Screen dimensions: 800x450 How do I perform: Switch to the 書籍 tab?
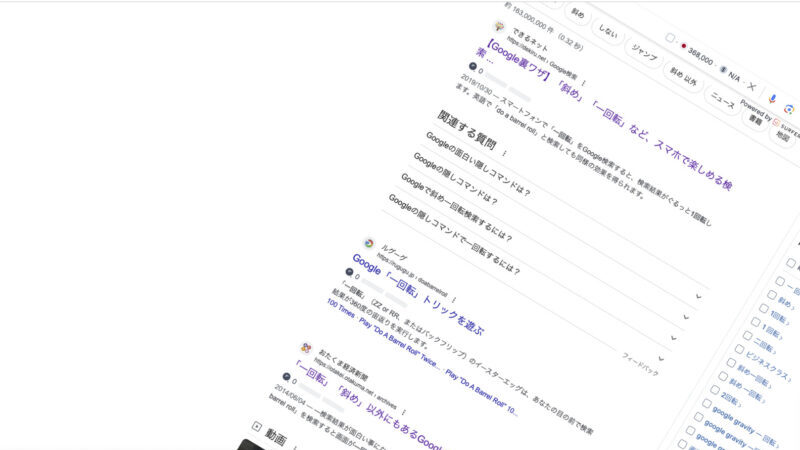[x=756, y=119]
